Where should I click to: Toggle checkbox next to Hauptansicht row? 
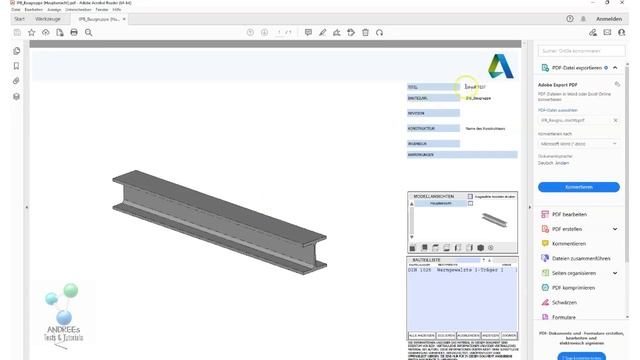coord(470,203)
